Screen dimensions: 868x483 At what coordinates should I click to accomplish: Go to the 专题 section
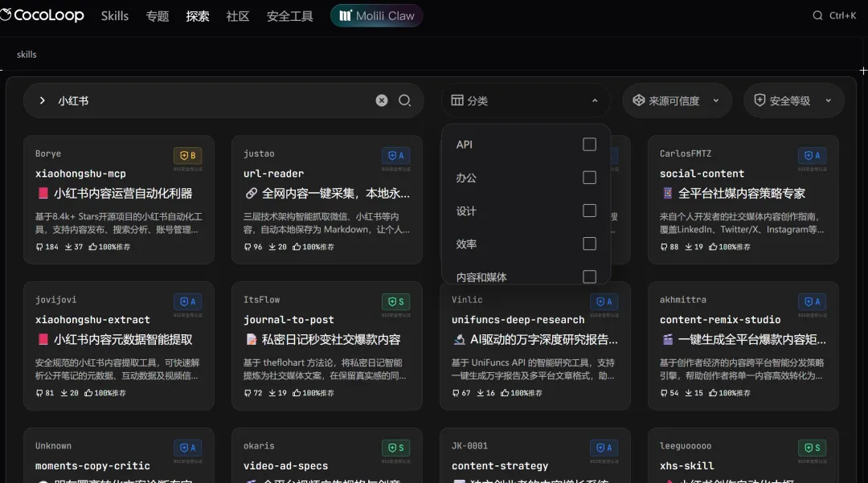click(x=158, y=16)
